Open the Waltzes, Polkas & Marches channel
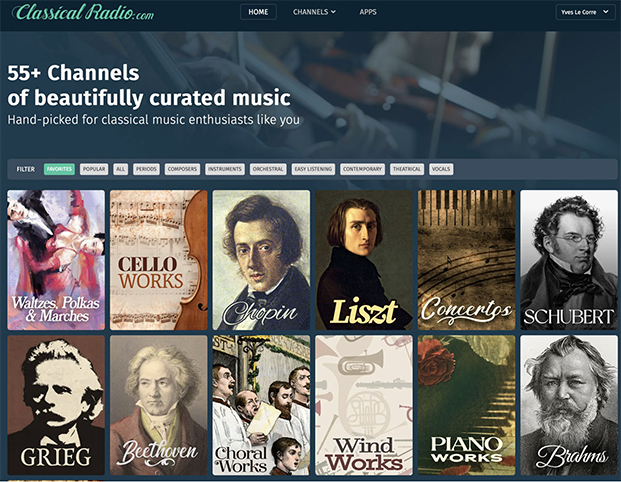Screen dimensions: 621x482 point(56,259)
